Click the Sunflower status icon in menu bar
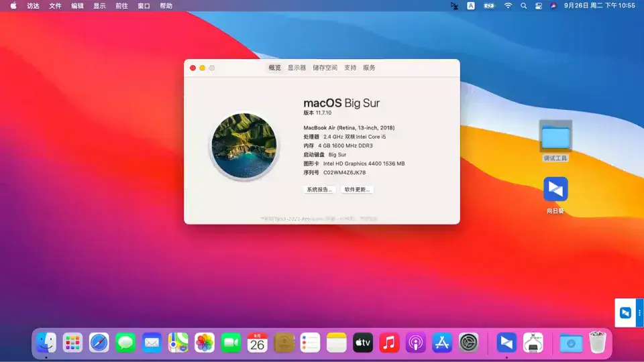The height and width of the screenshot is (362, 644). (454, 6)
